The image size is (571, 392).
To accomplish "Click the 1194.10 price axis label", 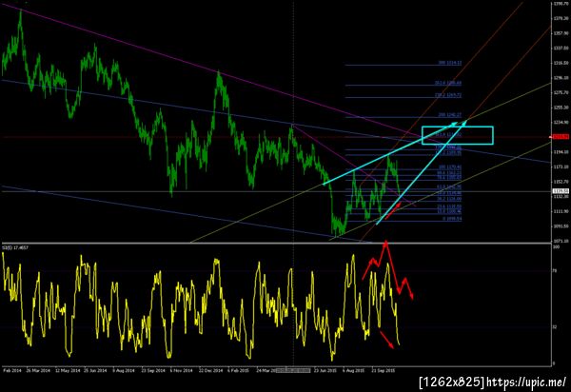I will 561,152.
